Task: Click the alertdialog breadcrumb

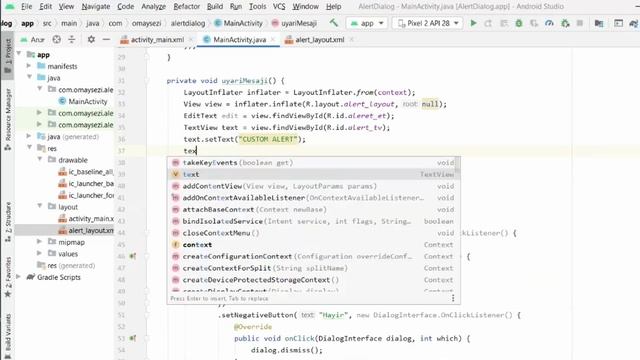Action: [x=188, y=23]
